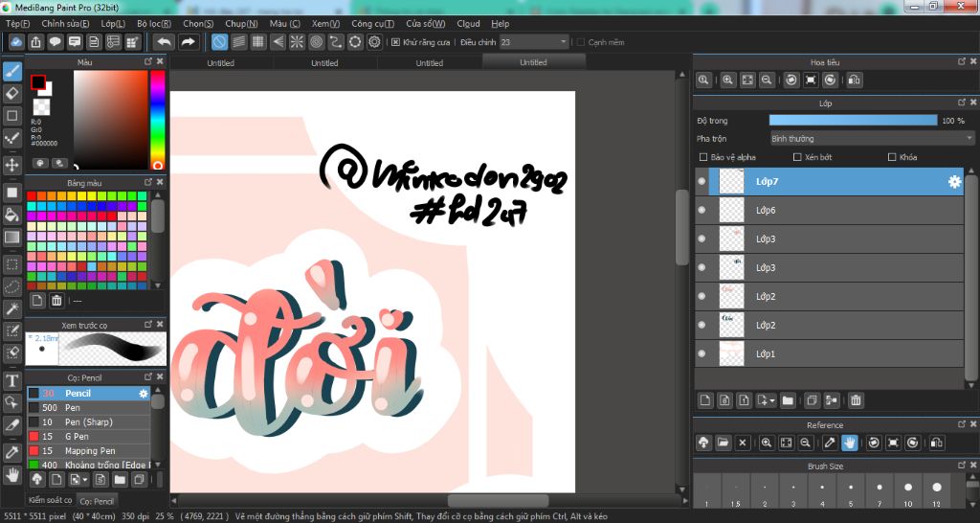The width and height of the screenshot is (980, 523).
Task: Delete palette color with trash icon
Action: coord(56,300)
